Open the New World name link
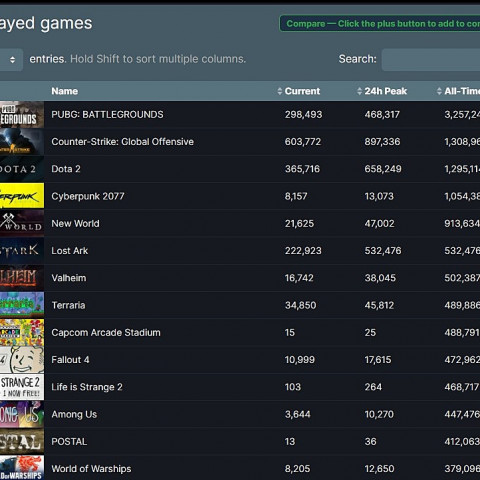Viewport: 480px width, 480px height. click(x=75, y=224)
